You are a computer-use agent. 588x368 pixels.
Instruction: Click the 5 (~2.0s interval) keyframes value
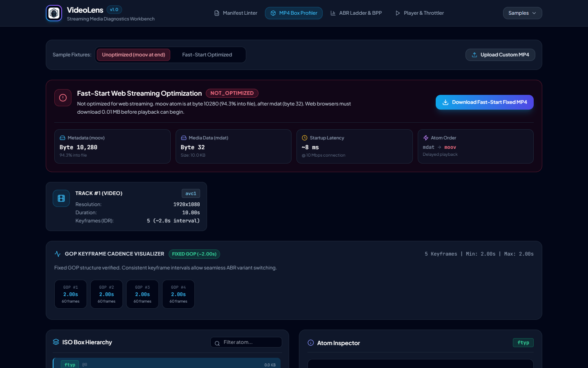(x=174, y=221)
